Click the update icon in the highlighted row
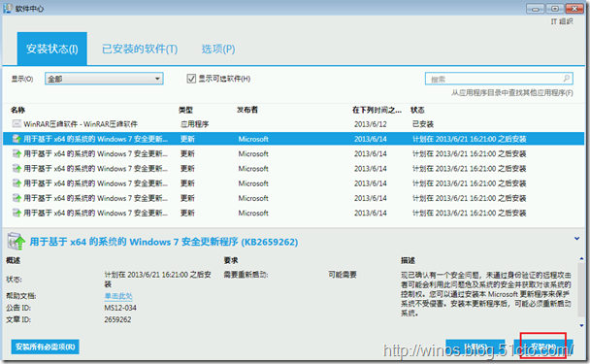 click(x=16, y=139)
